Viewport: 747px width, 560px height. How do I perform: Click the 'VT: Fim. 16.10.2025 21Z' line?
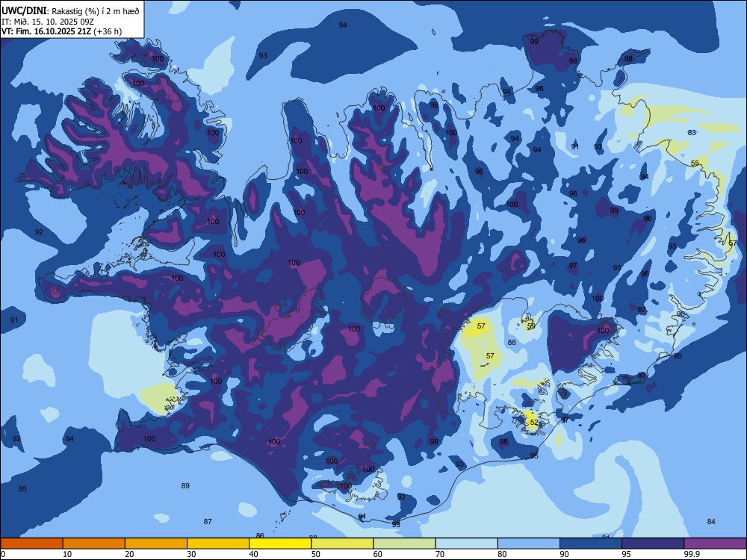coord(46,31)
